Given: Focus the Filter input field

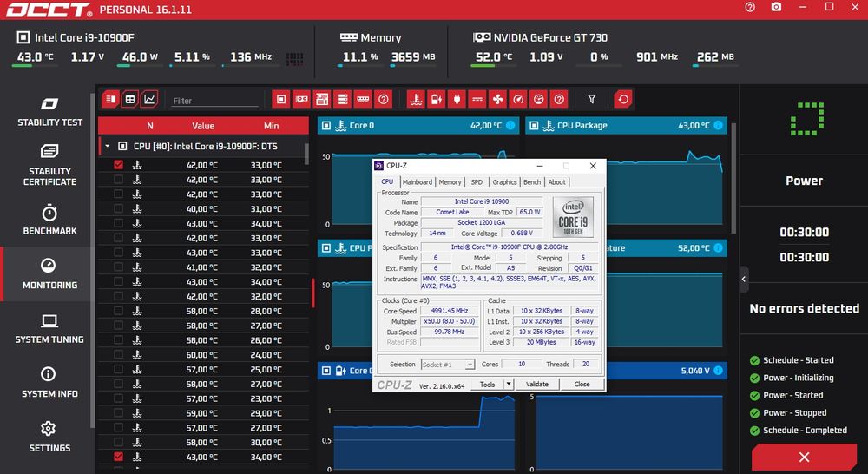Looking at the screenshot, I should (x=214, y=101).
